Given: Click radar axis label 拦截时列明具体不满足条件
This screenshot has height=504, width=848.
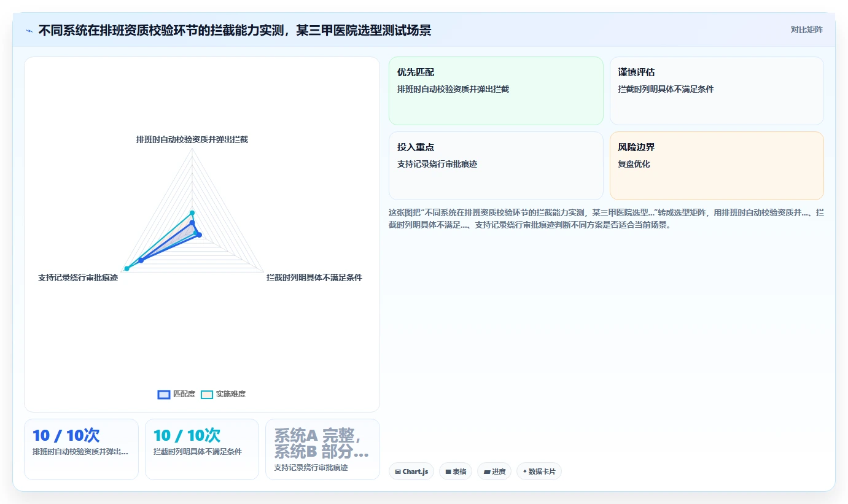Looking at the screenshot, I should [x=314, y=277].
